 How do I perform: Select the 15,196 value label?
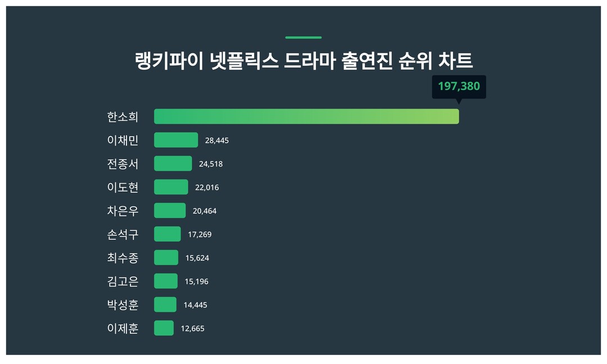coord(196,282)
